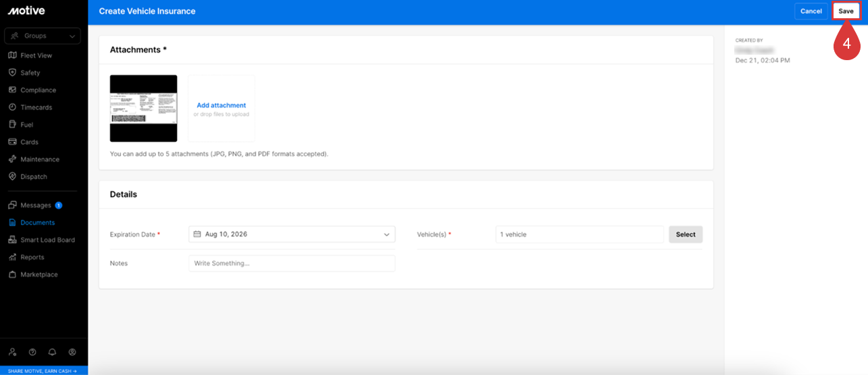Click Select button for vehicles
The width and height of the screenshot is (868, 375).
point(686,234)
